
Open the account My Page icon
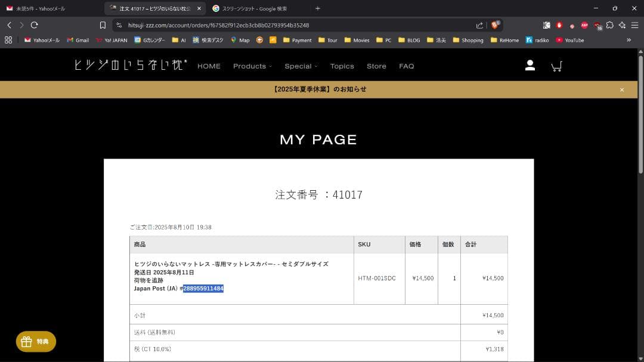[530, 66]
